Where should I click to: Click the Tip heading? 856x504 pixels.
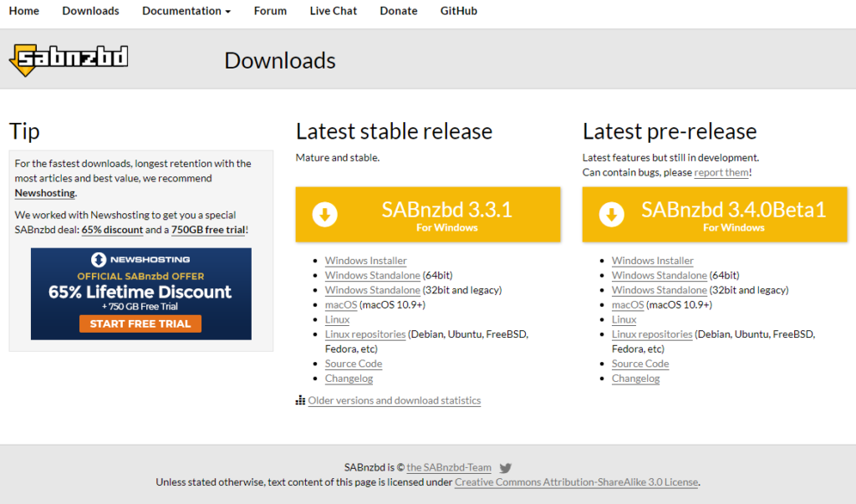[x=24, y=131]
